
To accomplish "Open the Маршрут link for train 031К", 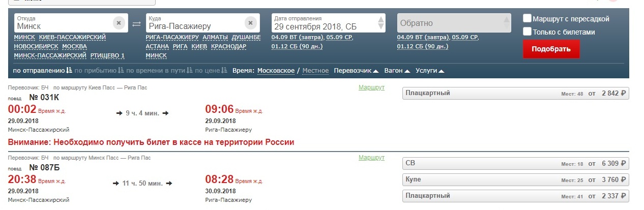I will click(371, 87).
